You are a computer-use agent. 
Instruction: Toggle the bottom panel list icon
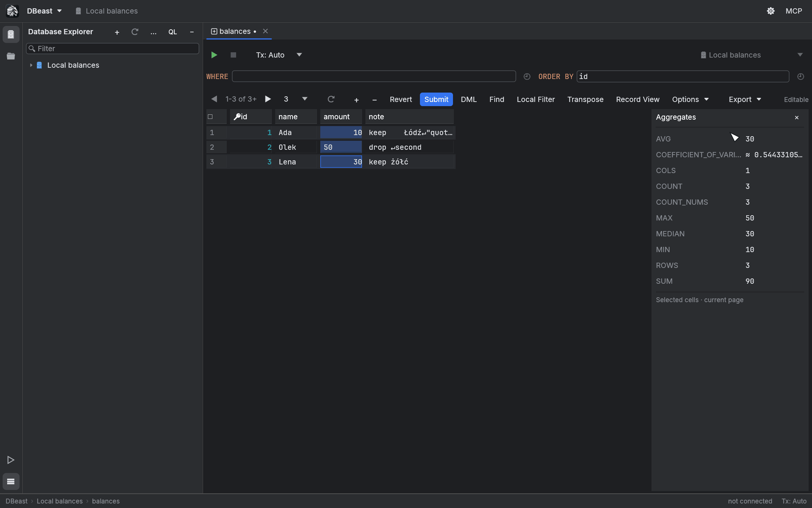(x=11, y=481)
